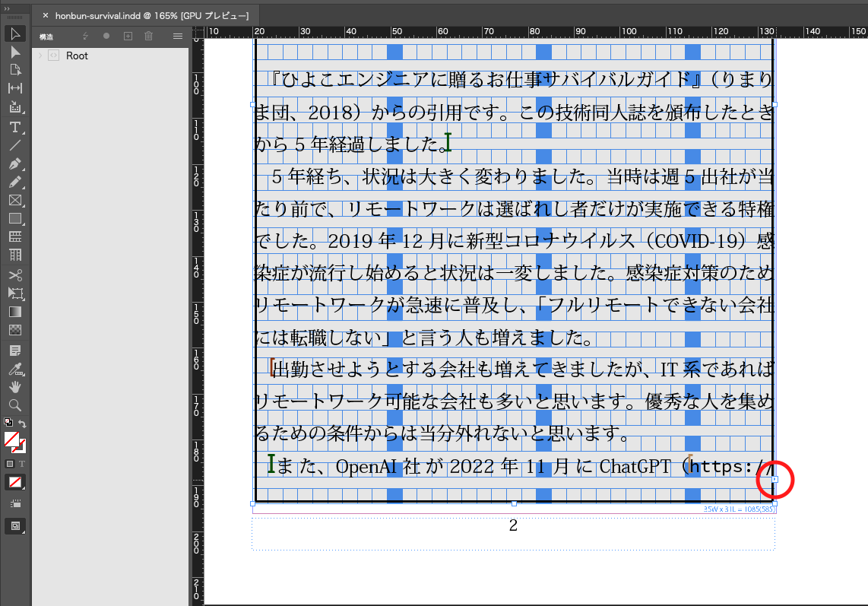This screenshot has height=606, width=868.
Task: Select the Pen tool
Action: pyautogui.click(x=15, y=164)
